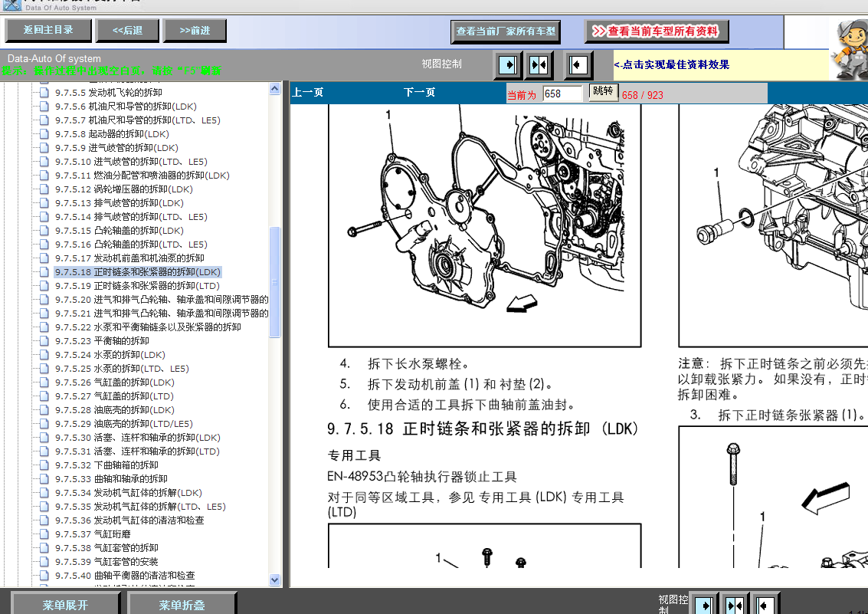This screenshot has width=868, height=614.
Task: Open 9.7.5.13 排气歧管的拆卸(LDK)
Action: pos(119,203)
